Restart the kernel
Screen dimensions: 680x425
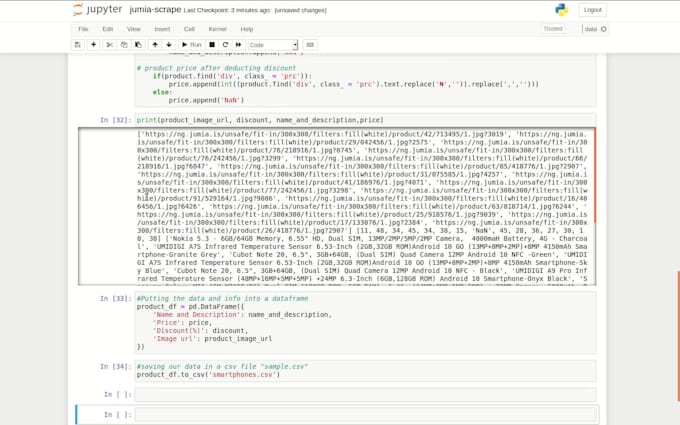click(x=225, y=45)
